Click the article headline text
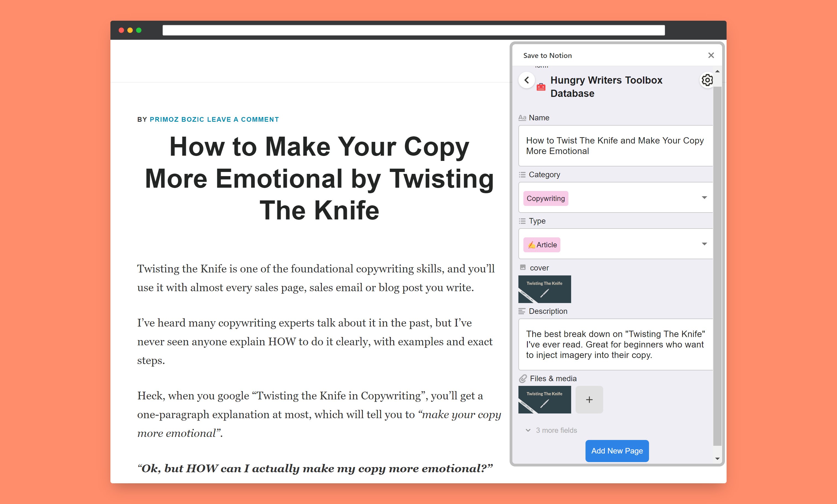Image resolution: width=837 pixels, height=504 pixels. [319, 178]
